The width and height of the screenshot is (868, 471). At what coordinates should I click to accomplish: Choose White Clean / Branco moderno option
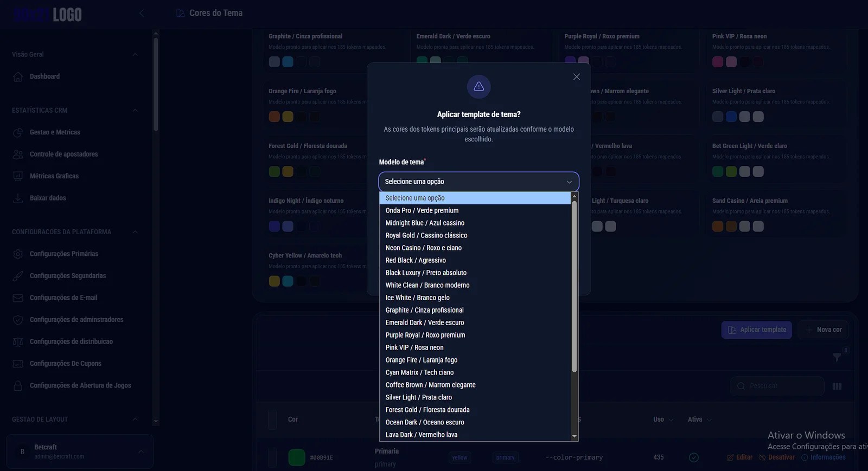(x=475, y=285)
